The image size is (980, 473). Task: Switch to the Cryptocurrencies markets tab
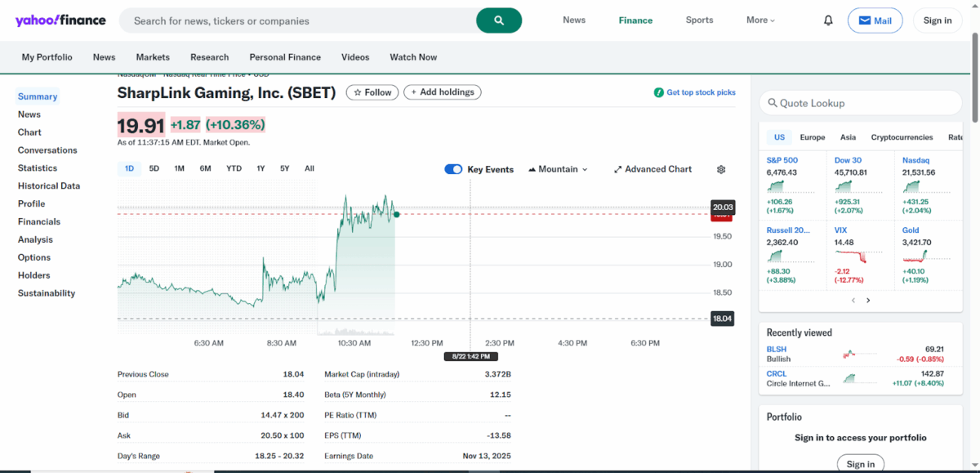(x=902, y=137)
